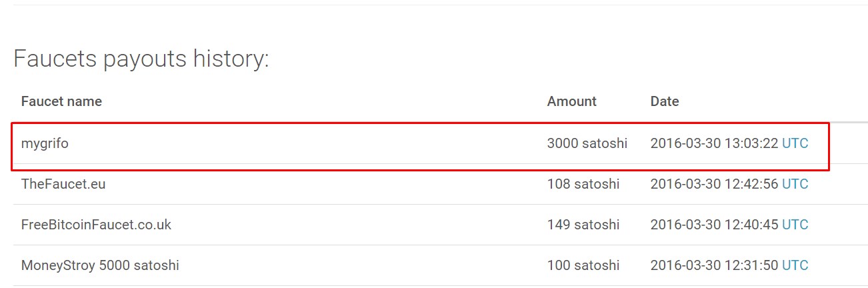The width and height of the screenshot is (868, 288).
Task: Select the 2016-03-30 12:31:50 timestamp
Action: [714, 265]
